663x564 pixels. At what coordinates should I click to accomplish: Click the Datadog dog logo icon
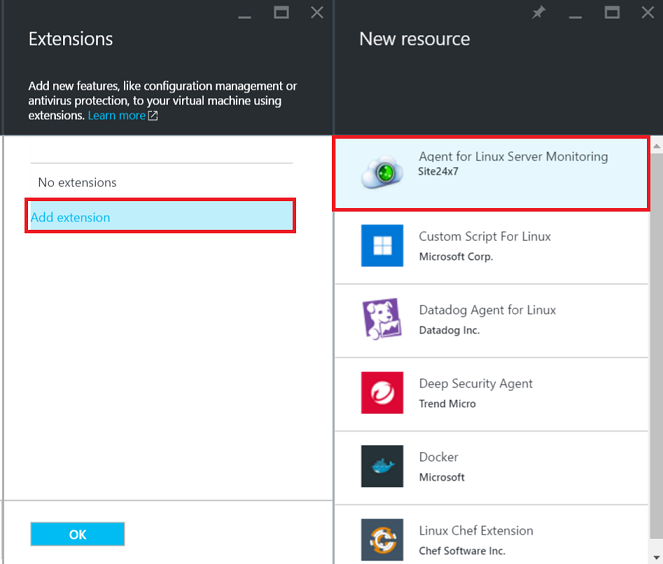click(x=382, y=320)
